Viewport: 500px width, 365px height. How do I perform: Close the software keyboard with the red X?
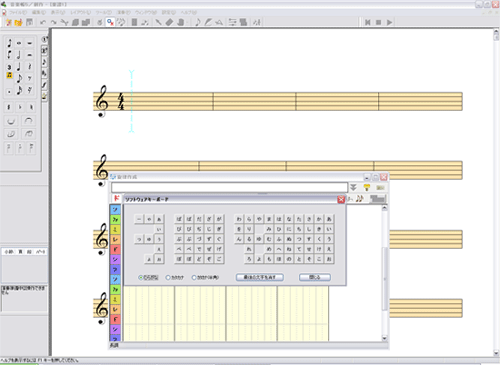(341, 199)
